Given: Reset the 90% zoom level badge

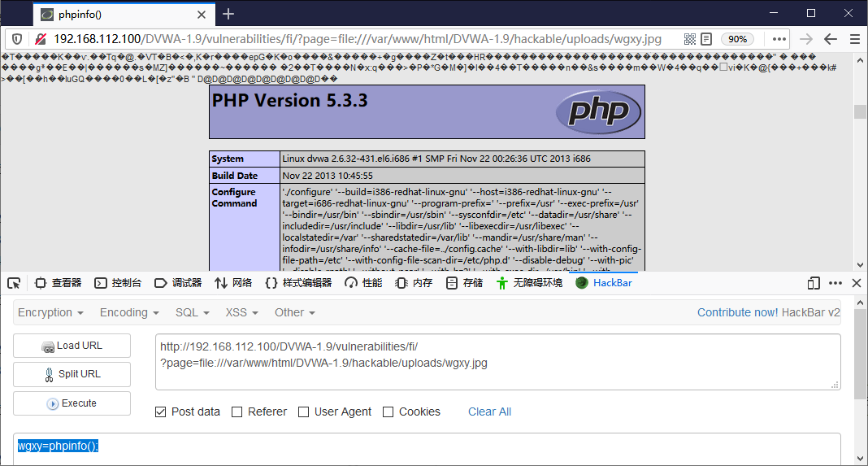Looking at the screenshot, I should pos(737,39).
